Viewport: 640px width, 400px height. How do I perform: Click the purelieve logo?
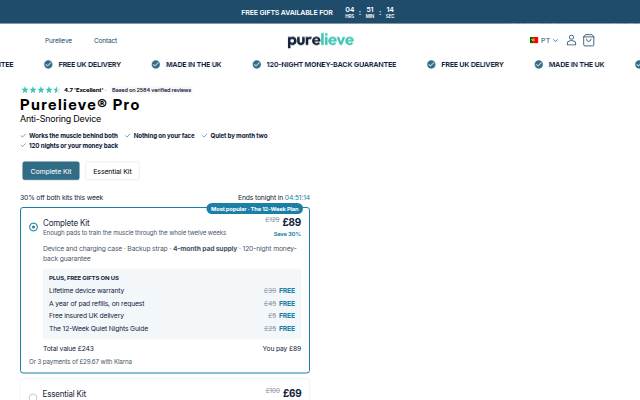click(x=320, y=40)
